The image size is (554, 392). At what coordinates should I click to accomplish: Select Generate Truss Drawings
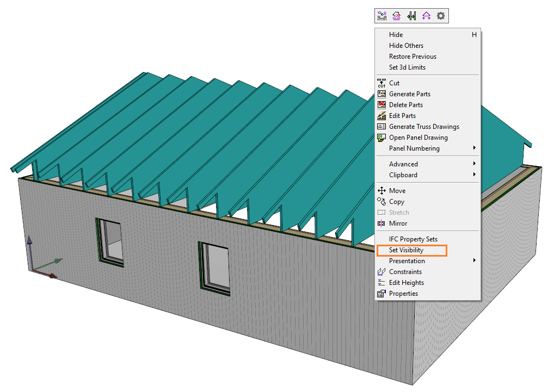(x=424, y=127)
